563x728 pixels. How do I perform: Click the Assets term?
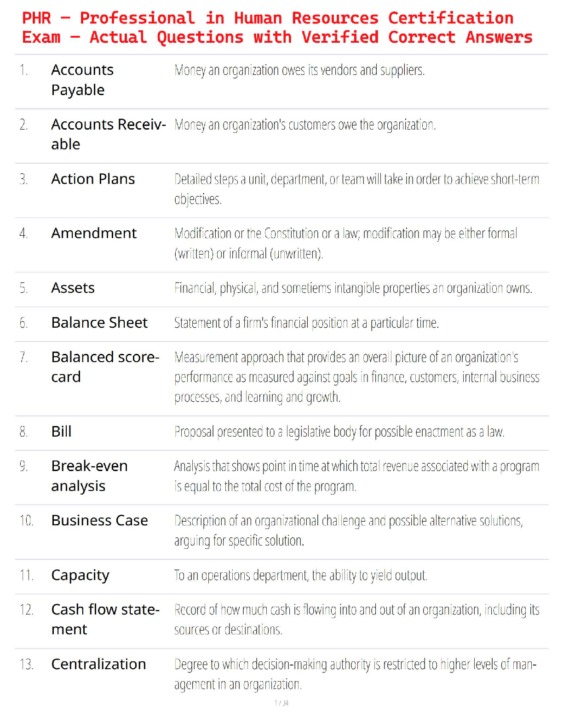coord(73,288)
